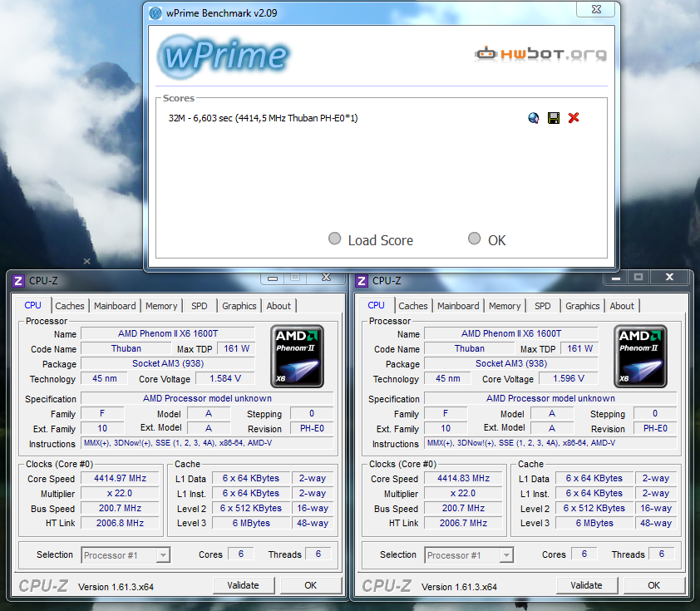Image resolution: width=700 pixels, height=611 pixels.
Task: Select CPU tab in left CPU-Z
Action: click(32, 305)
